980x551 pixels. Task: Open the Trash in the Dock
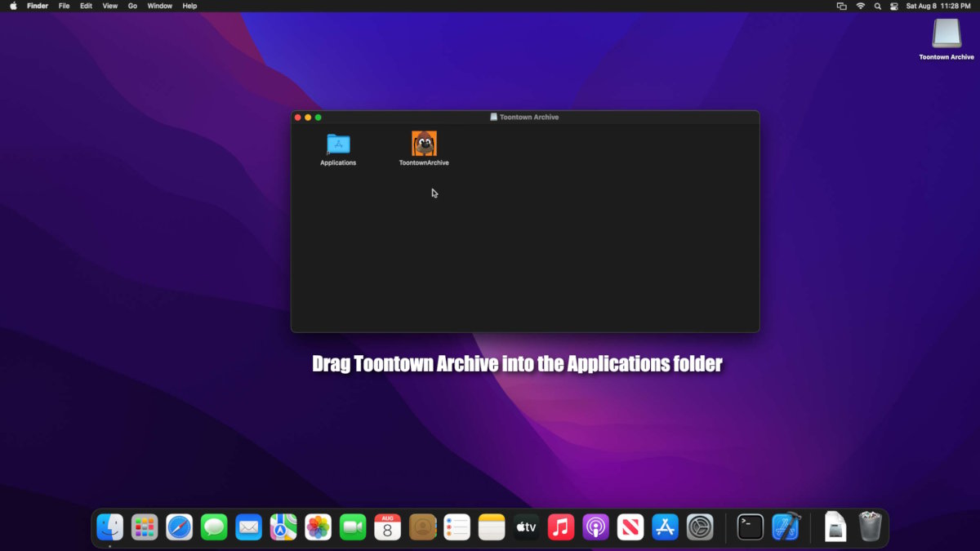click(x=871, y=527)
